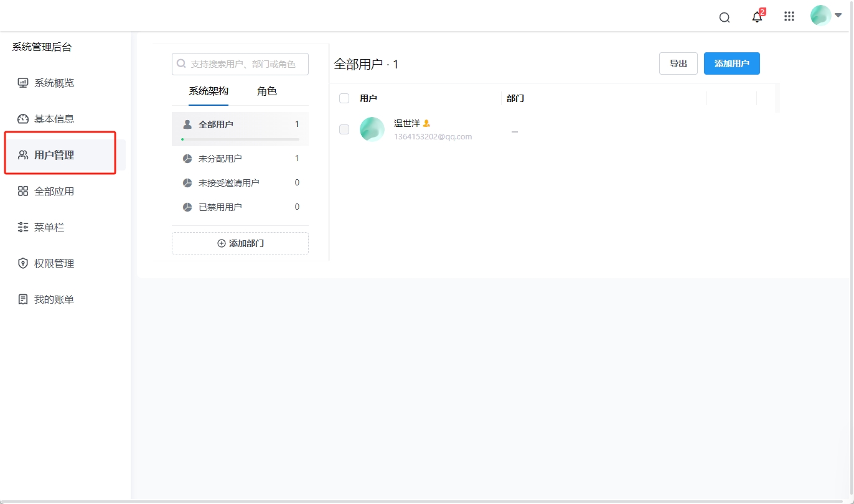Open 权限管理 via its shield icon
This screenshot has width=854, height=504.
[21, 263]
